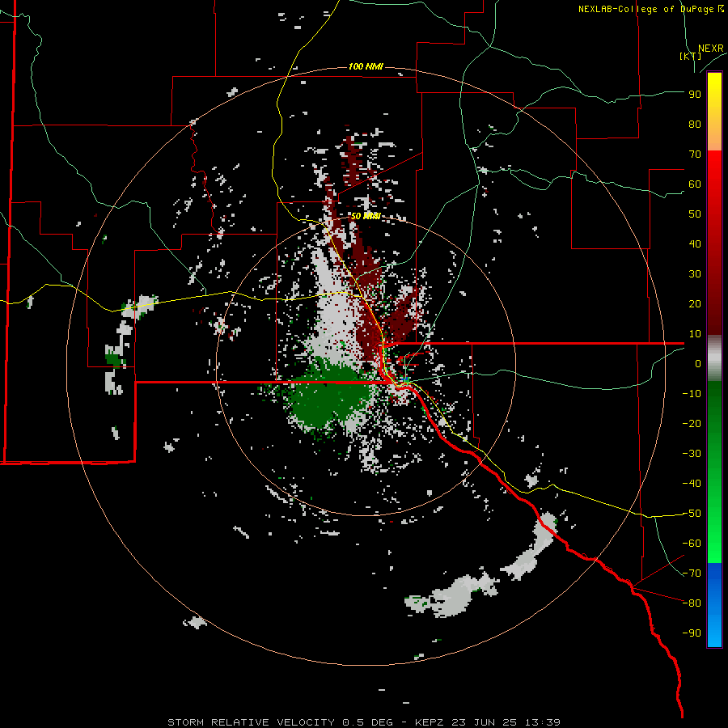Click the -40 value on velocity scale
The image size is (728, 728).
pyautogui.click(x=692, y=484)
